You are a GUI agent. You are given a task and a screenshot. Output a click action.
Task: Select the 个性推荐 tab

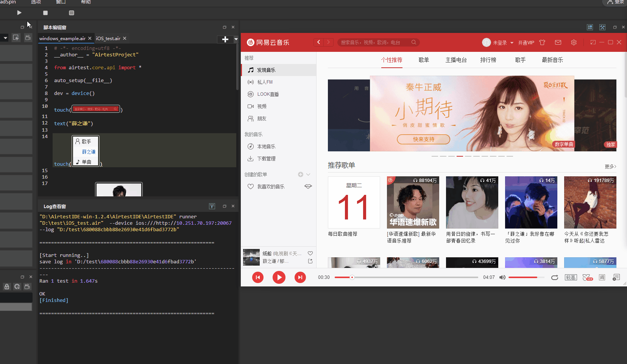click(x=391, y=60)
